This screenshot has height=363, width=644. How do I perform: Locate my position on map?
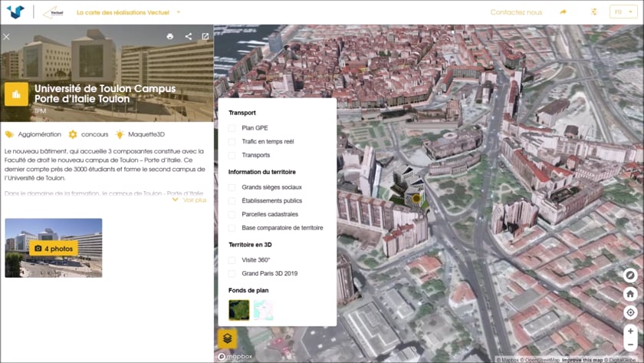[630, 312]
